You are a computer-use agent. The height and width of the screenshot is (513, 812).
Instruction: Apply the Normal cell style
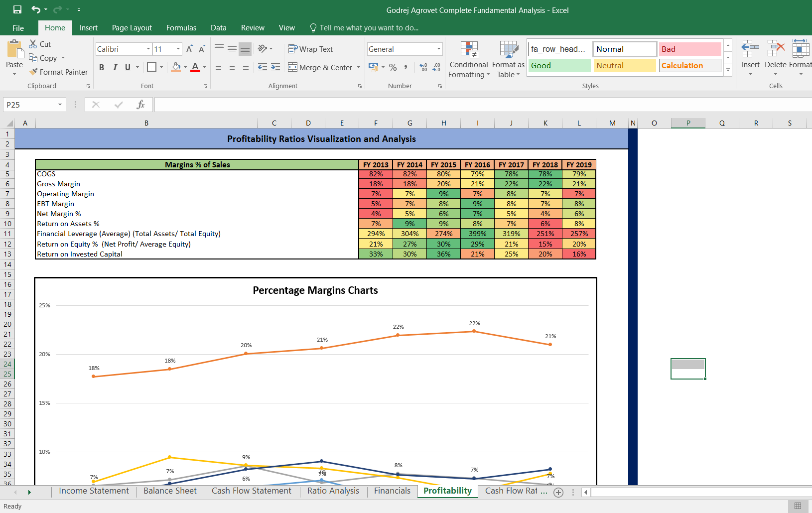tap(625, 49)
